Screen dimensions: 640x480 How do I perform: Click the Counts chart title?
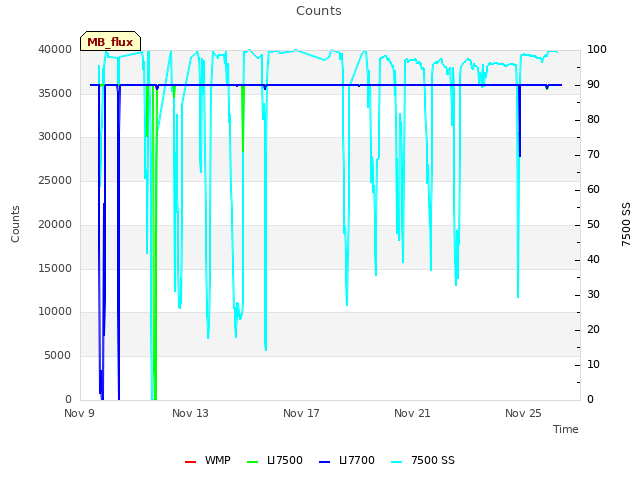click(x=319, y=11)
